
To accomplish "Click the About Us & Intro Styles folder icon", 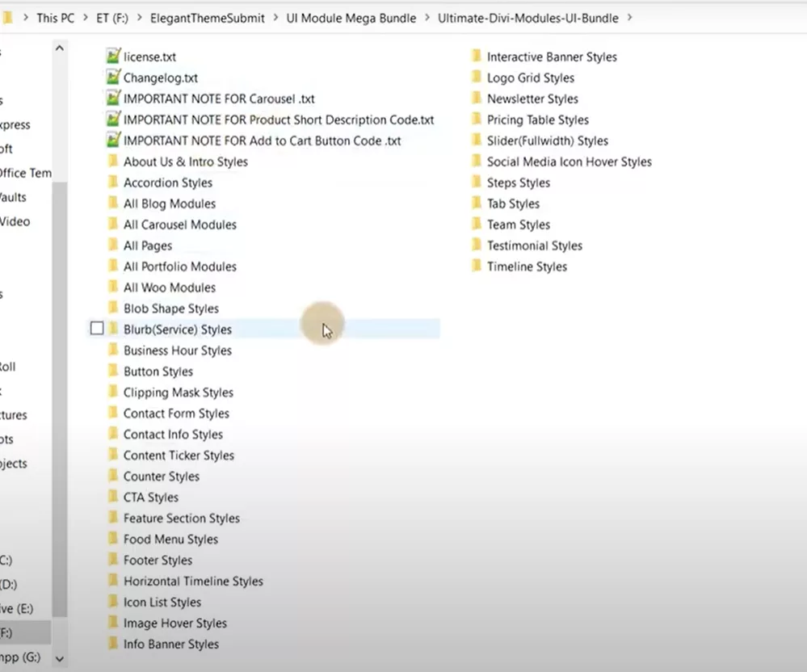I will (113, 161).
